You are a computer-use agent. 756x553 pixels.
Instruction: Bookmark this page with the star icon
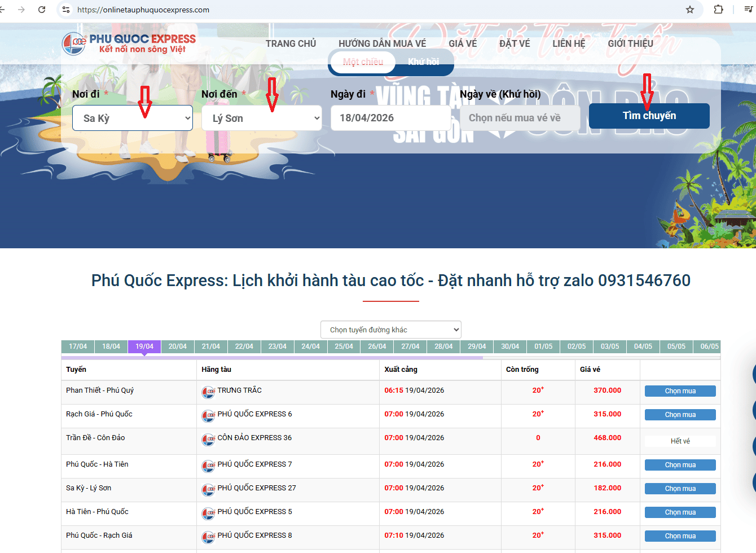click(689, 10)
